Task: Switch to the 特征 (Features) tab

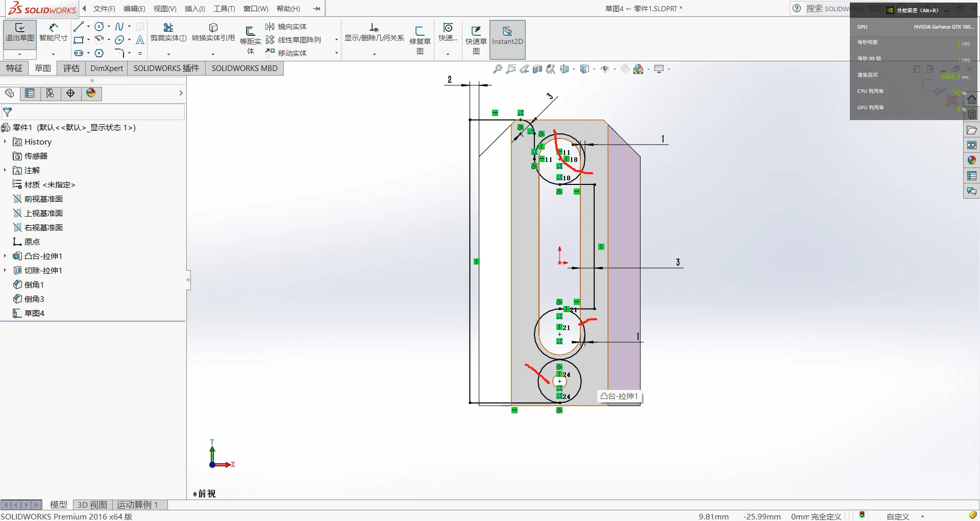Action: click(x=14, y=68)
